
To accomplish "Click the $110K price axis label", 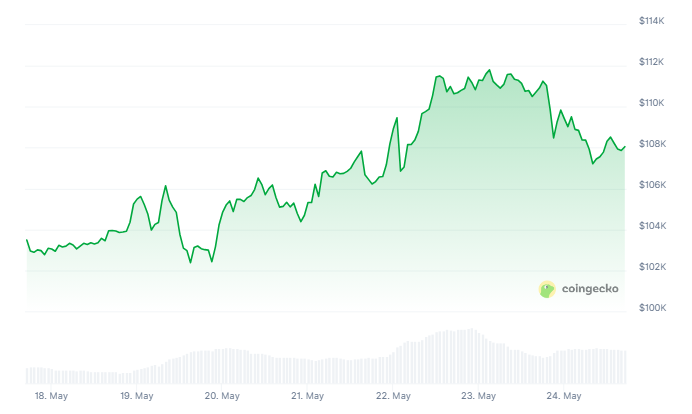I will click(x=652, y=103).
